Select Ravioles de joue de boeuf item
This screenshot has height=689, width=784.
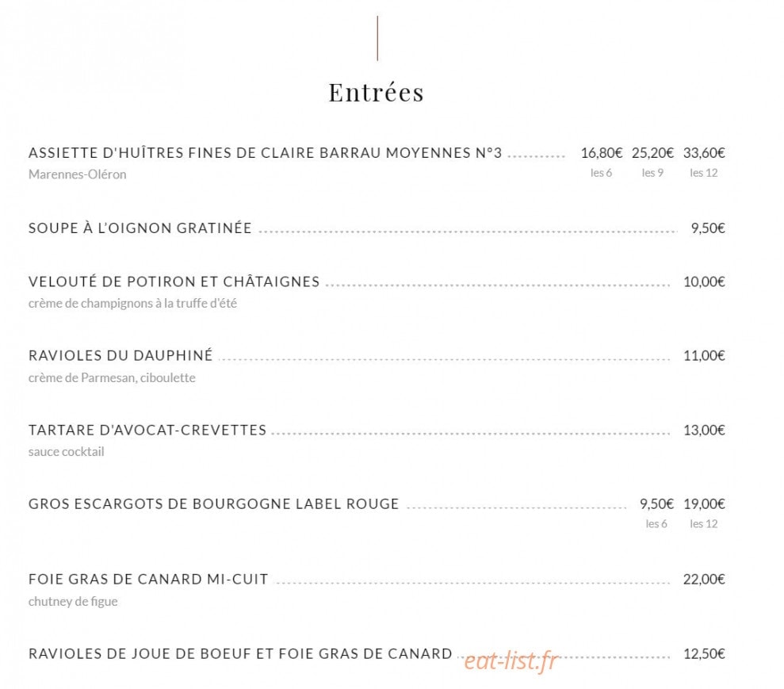pyautogui.click(x=240, y=653)
